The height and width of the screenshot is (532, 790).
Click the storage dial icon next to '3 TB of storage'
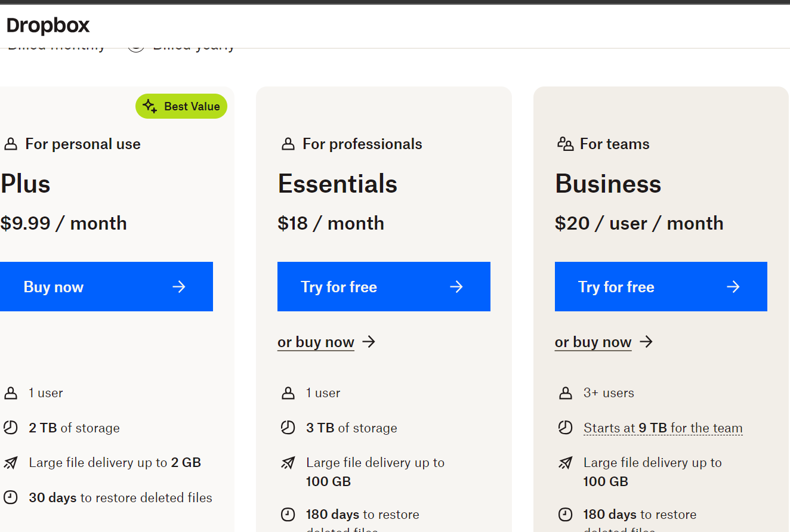(x=288, y=428)
